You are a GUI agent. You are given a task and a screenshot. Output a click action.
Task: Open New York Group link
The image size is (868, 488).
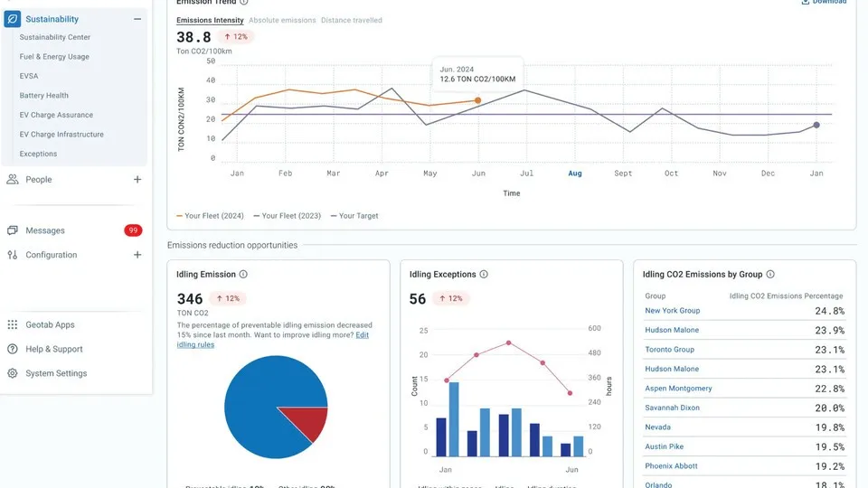tap(672, 310)
